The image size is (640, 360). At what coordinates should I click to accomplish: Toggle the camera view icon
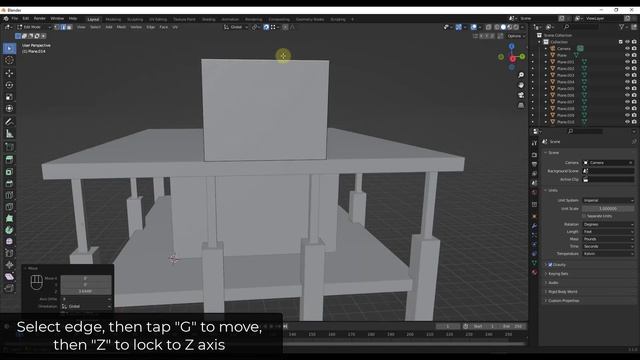(x=521, y=95)
